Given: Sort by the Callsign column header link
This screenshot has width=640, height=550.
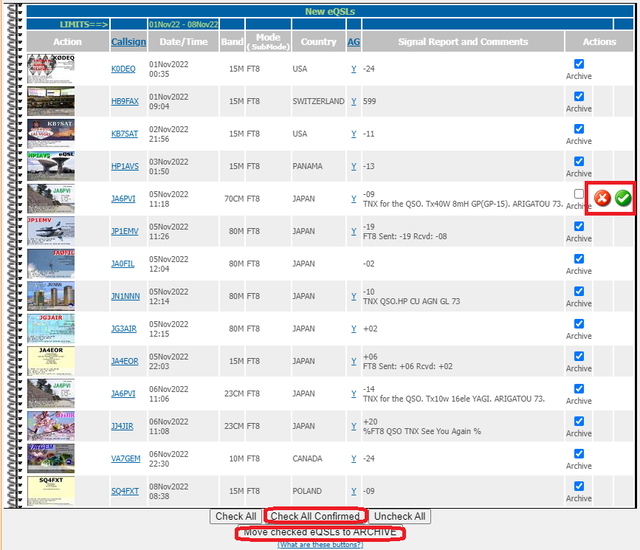Looking at the screenshot, I should tap(129, 42).
